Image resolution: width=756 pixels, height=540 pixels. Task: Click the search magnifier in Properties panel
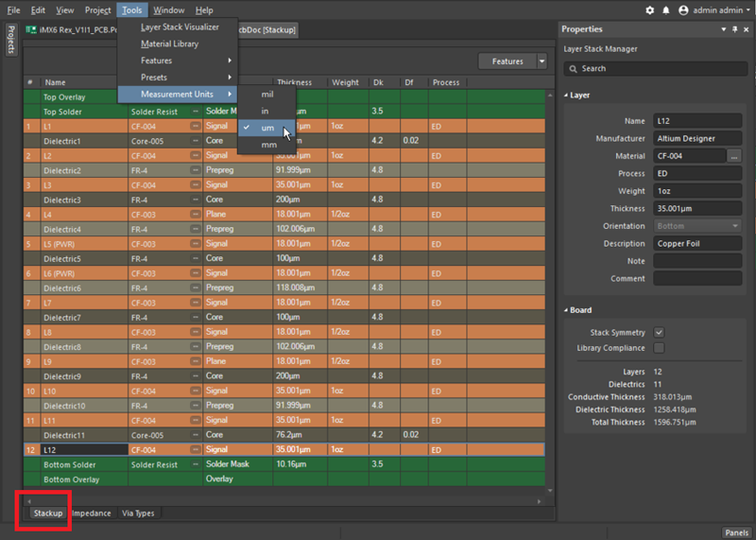click(x=574, y=69)
